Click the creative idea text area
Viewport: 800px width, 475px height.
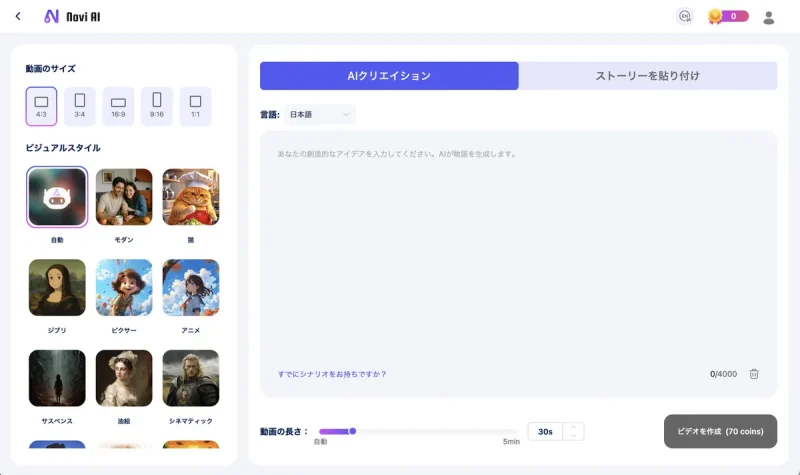518,250
